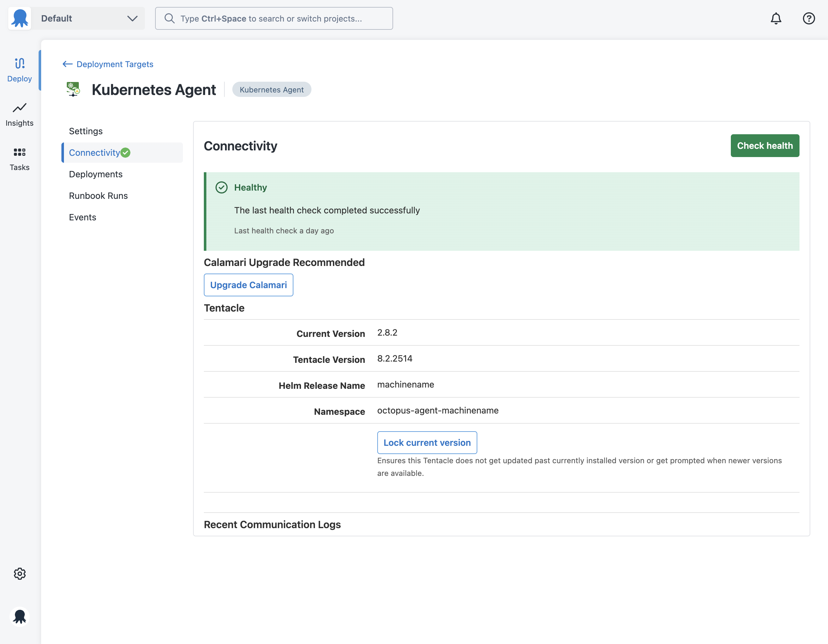The height and width of the screenshot is (644, 828).
Task: Click the Octopus logo at top left
Action: click(20, 18)
